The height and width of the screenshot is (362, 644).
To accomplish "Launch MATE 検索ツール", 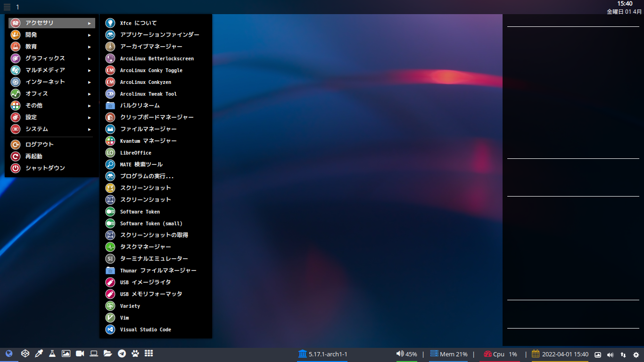I will 156,165.
